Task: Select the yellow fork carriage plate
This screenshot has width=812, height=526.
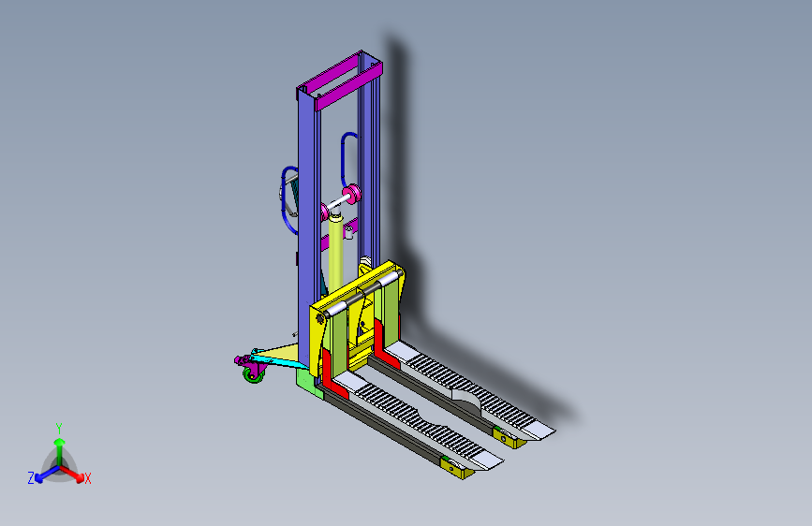Action: pos(317,337)
